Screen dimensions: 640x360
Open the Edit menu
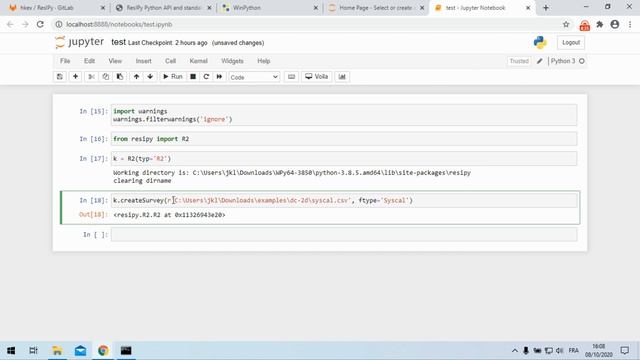click(89, 61)
